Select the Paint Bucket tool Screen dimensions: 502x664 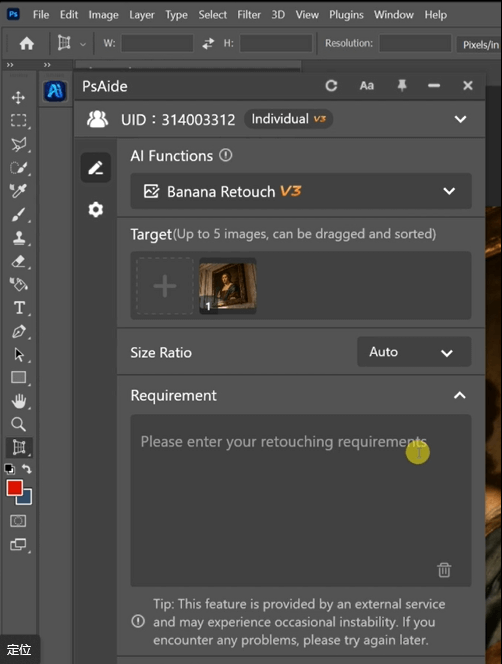tap(18, 284)
